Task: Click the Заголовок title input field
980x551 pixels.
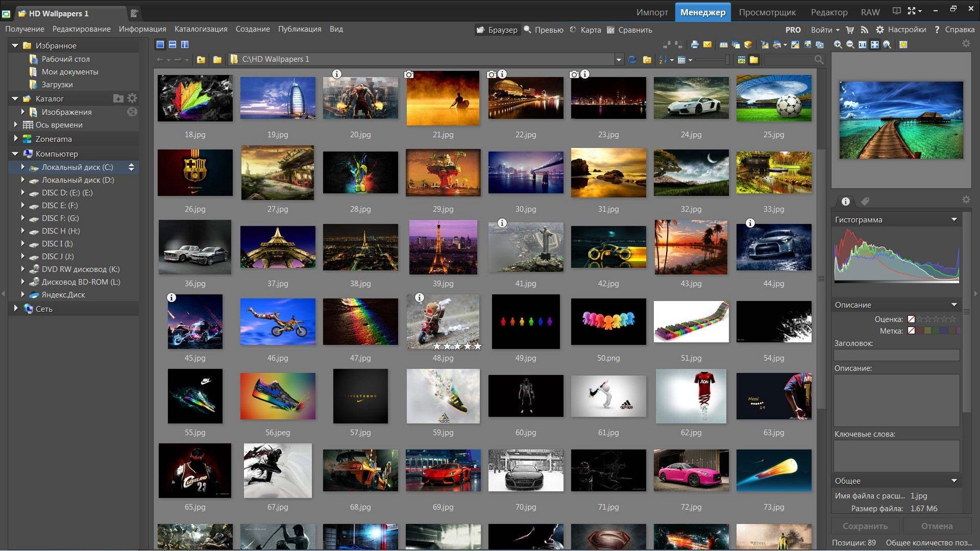Action: pos(896,355)
